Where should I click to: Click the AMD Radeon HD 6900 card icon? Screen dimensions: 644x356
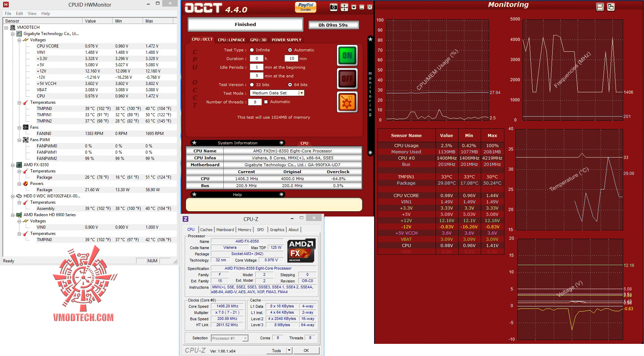[20, 215]
